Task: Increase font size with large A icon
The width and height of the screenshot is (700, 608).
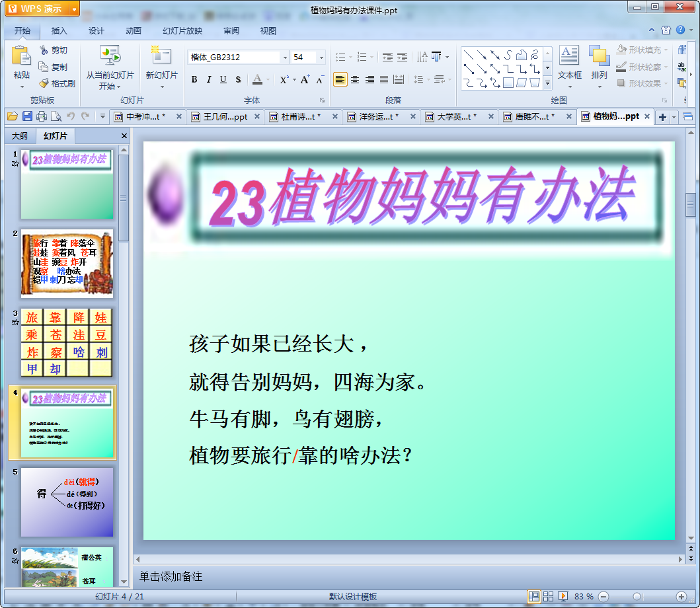Action: coord(305,79)
